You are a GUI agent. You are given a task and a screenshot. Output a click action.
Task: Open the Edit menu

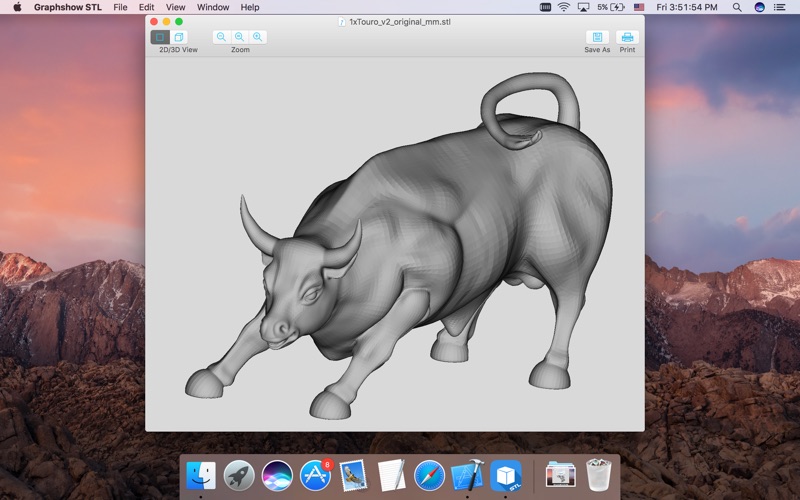tap(146, 7)
